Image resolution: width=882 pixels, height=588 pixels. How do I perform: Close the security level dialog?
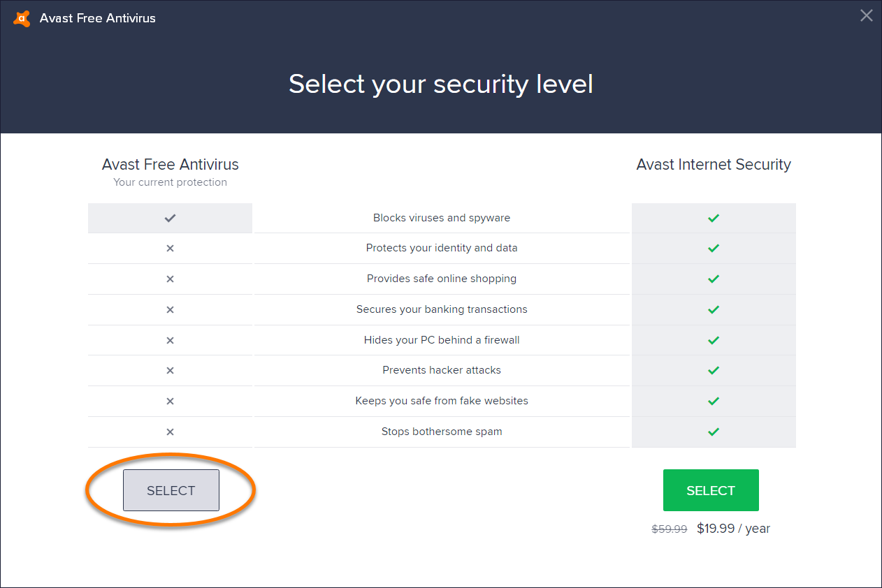(x=866, y=15)
